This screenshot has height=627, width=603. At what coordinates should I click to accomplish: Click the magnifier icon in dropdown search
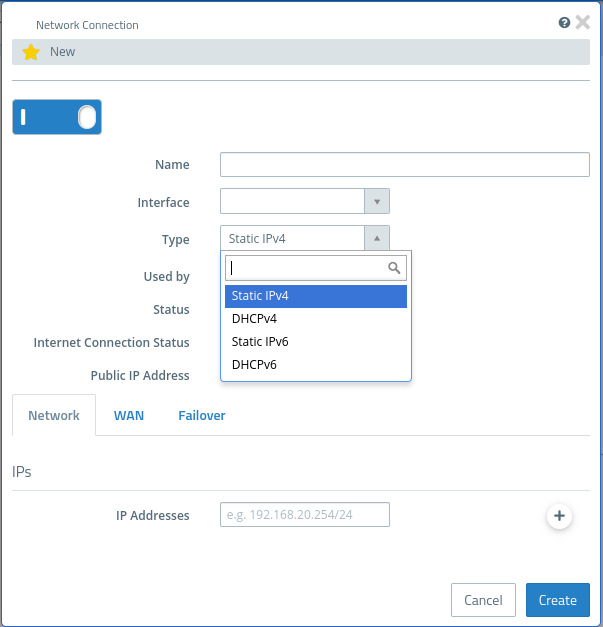[x=394, y=268]
